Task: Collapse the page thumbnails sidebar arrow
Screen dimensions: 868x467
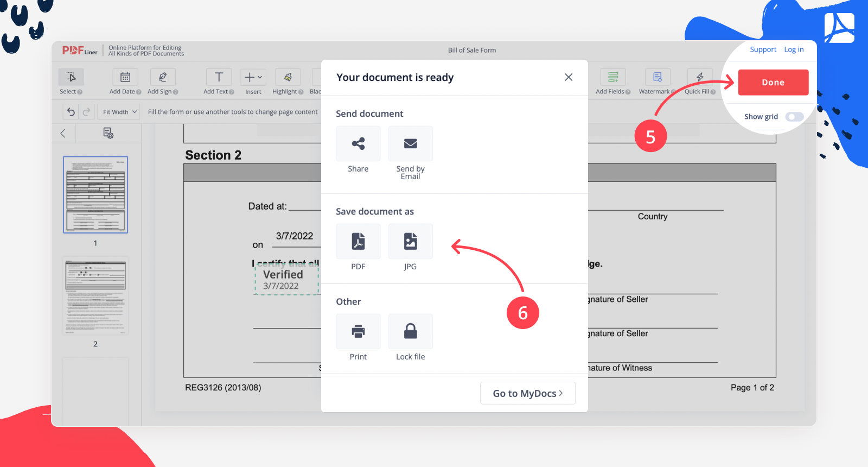Action: 63,133
